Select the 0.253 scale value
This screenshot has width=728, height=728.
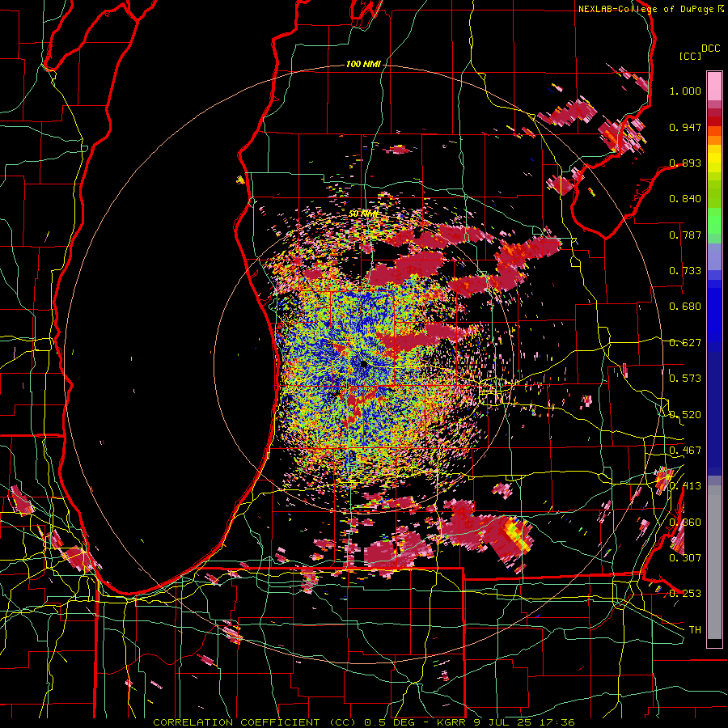(x=685, y=594)
